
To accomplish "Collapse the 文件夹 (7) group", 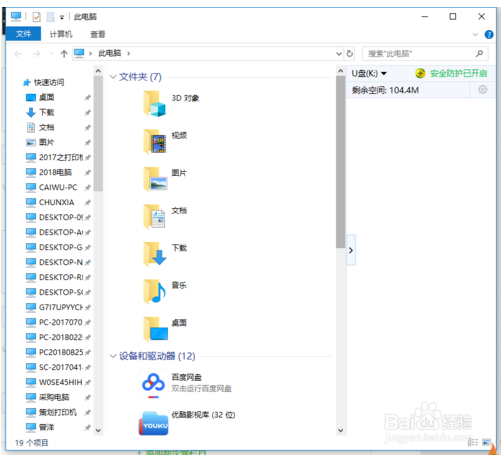I will pos(113,77).
